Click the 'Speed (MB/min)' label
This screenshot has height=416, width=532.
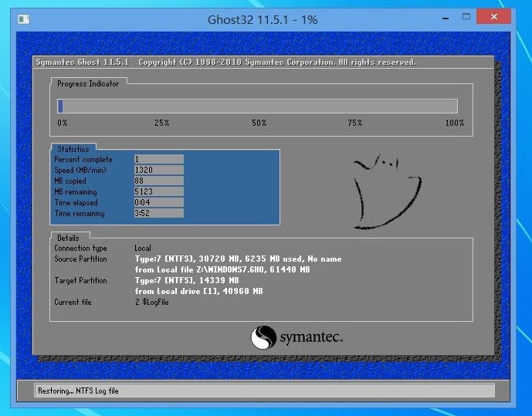80,171
